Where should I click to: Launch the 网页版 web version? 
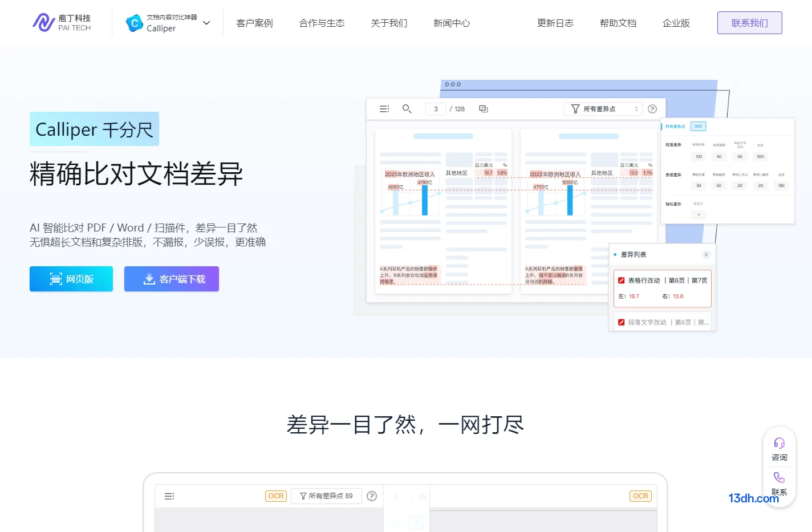[x=71, y=279]
